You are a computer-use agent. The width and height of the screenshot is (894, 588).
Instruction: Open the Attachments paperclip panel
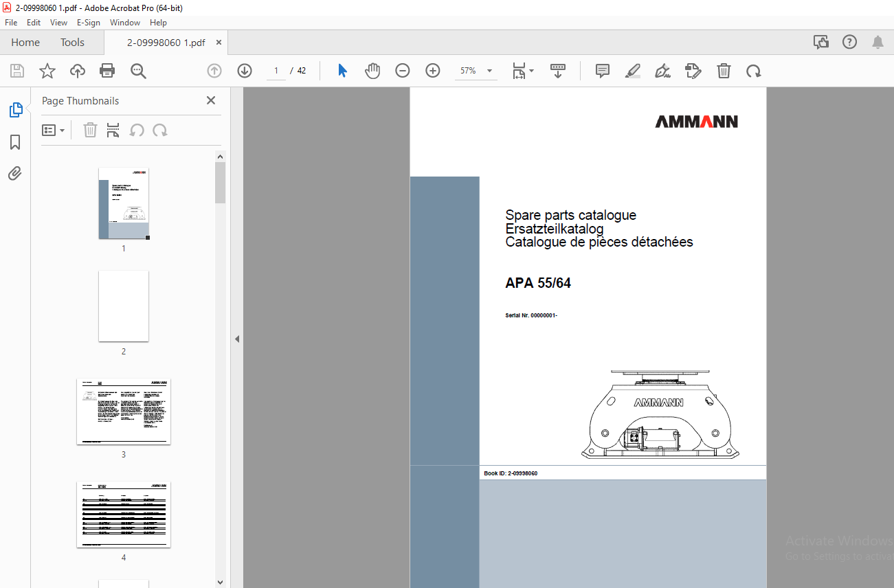15,174
